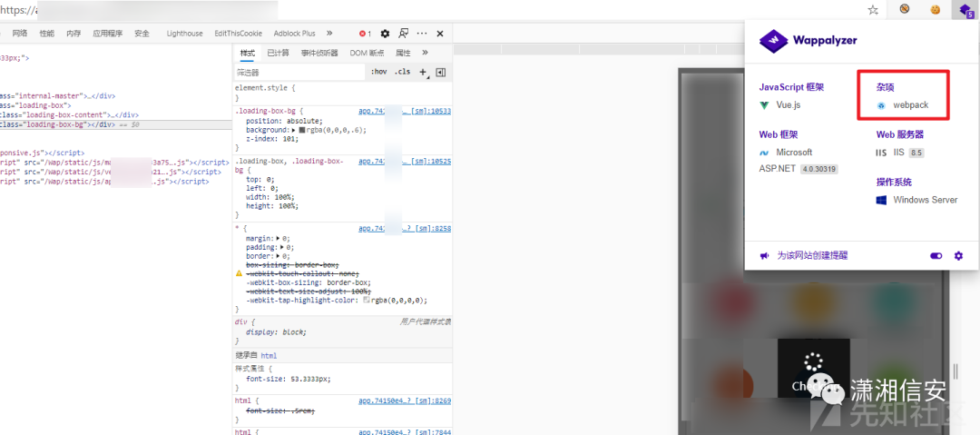Switch to the 网络 tab
The image size is (980, 435).
coord(20,34)
